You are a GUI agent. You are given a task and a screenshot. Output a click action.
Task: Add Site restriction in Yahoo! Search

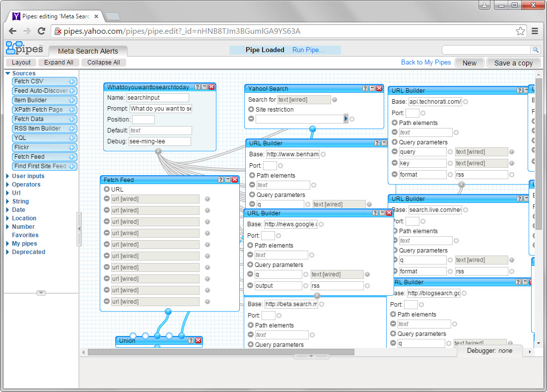[x=251, y=109]
